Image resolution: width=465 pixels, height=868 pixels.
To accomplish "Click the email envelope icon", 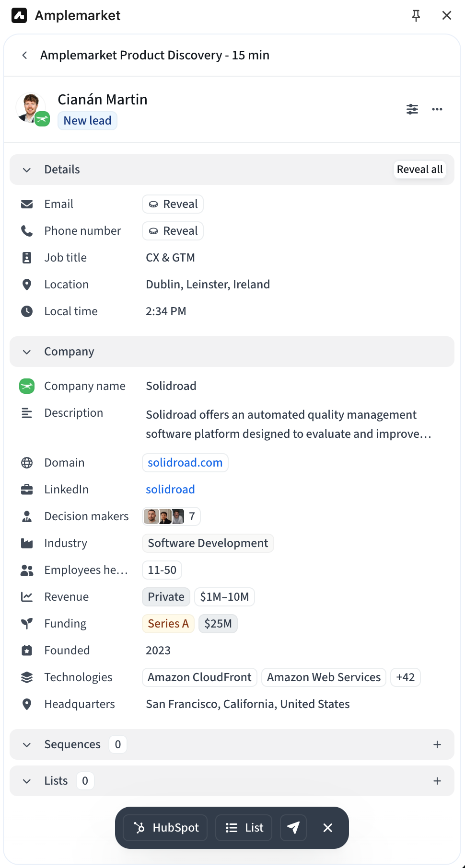I will (x=27, y=204).
